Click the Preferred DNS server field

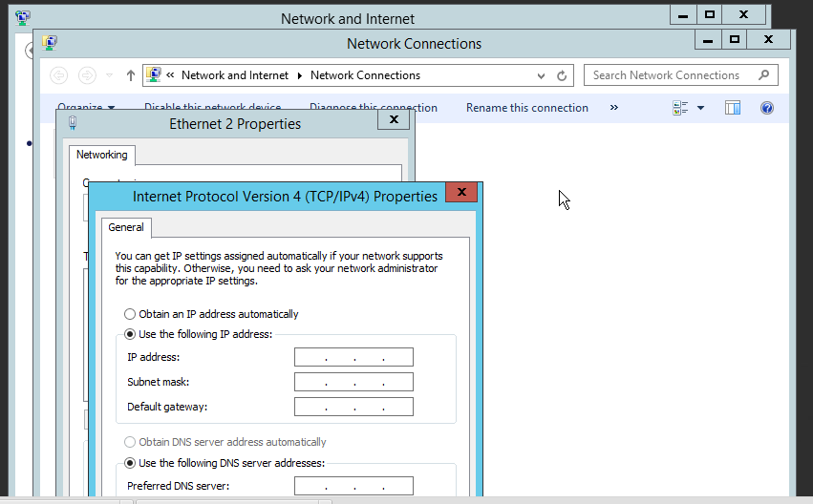pos(353,486)
